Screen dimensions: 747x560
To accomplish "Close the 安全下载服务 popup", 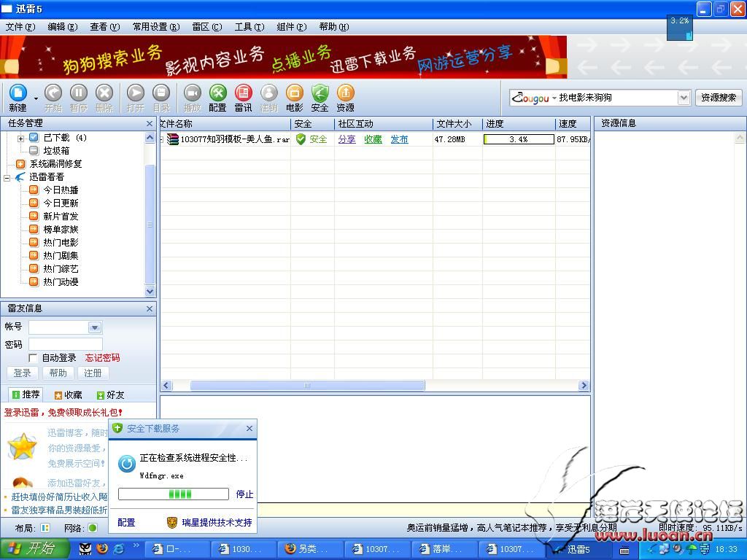I will point(249,429).
